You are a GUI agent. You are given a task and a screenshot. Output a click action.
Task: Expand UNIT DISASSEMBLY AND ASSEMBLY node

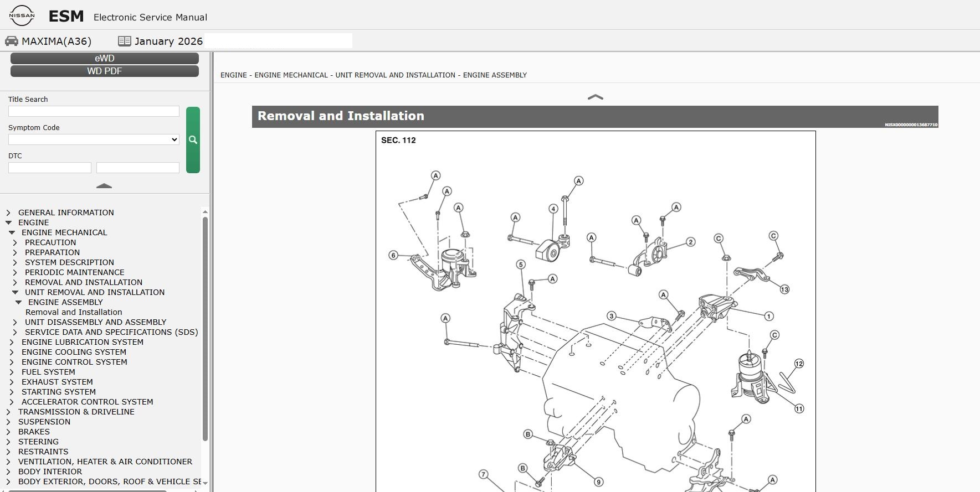[x=15, y=322]
